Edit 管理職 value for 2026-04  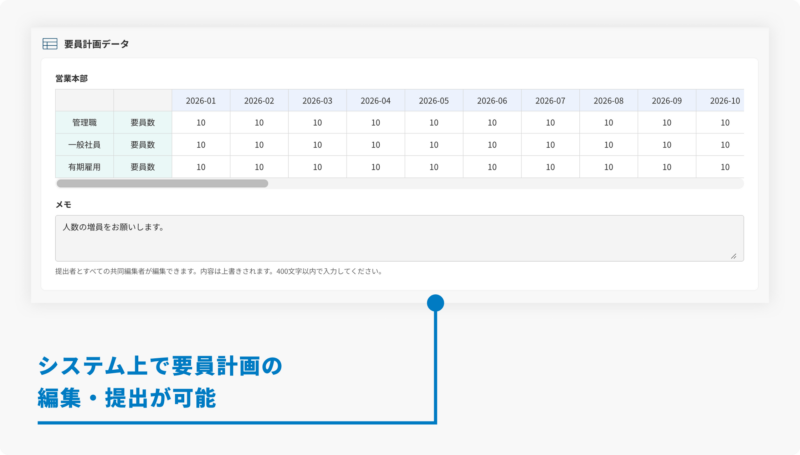click(x=376, y=122)
